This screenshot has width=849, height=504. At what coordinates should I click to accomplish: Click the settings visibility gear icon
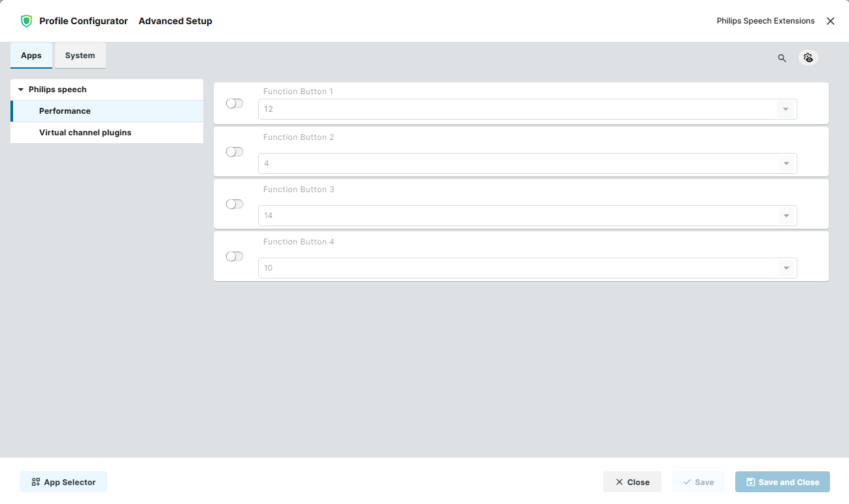[x=808, y=58]
